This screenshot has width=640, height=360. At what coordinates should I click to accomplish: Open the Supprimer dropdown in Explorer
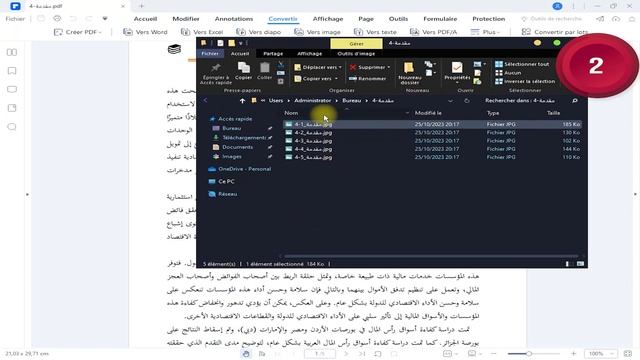point(370,67)
